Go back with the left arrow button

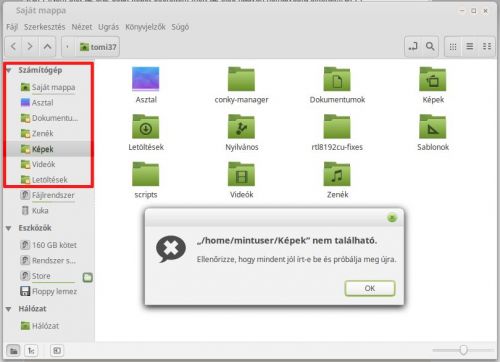click(x=13, y=46)
